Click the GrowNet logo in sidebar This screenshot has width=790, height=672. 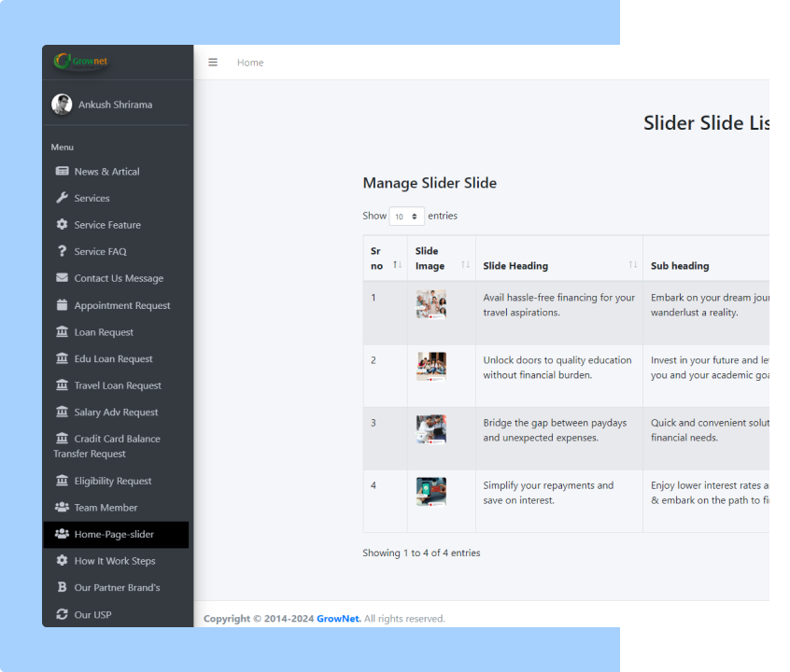81,62
